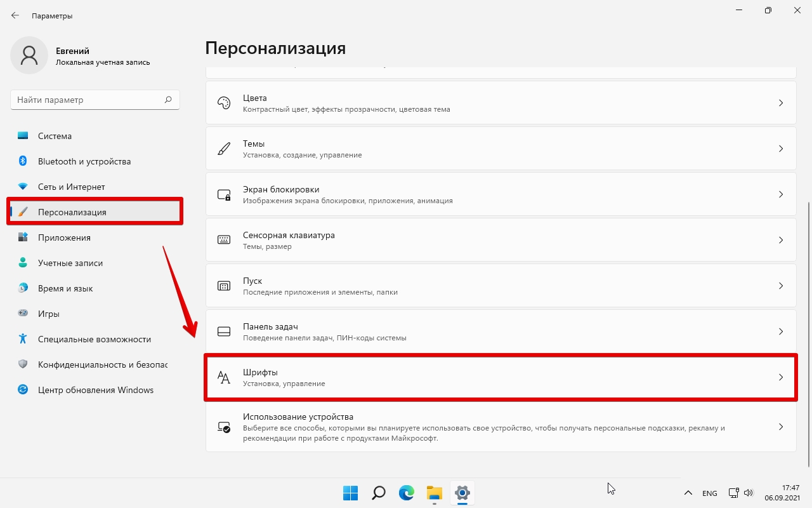Viewport: 812px width, 508px height.
Task: Open Игры section in sidebar
Action: [x=95, y=314]
